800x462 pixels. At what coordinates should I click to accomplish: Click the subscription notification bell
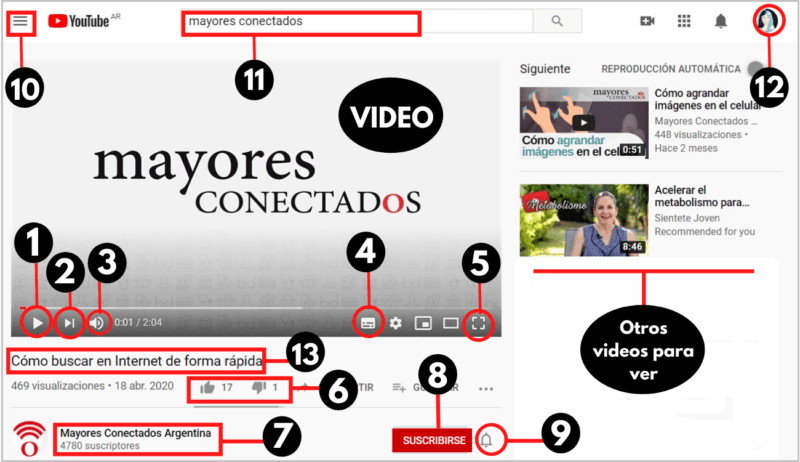click(x=486, y=440)
